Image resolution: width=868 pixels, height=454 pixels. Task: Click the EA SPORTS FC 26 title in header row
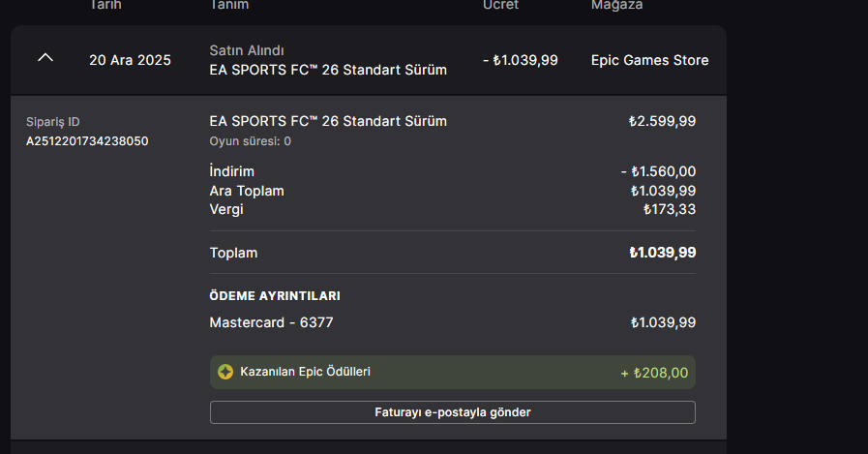328,70
